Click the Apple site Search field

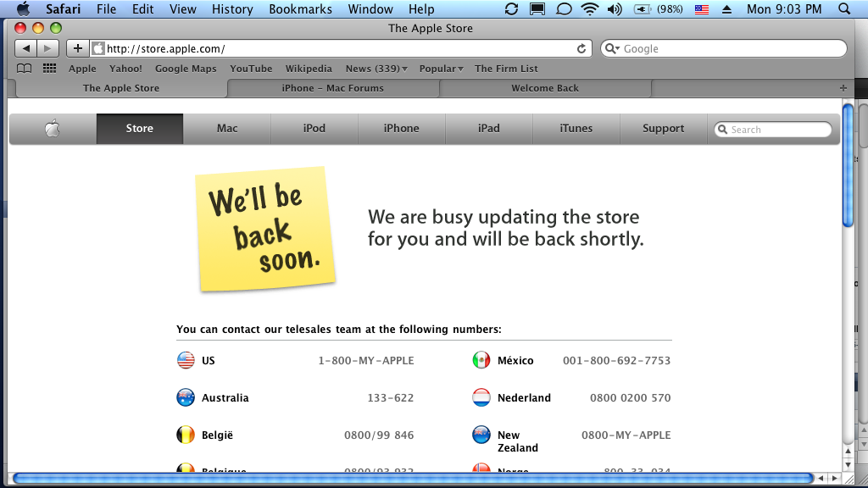point(773,130)
